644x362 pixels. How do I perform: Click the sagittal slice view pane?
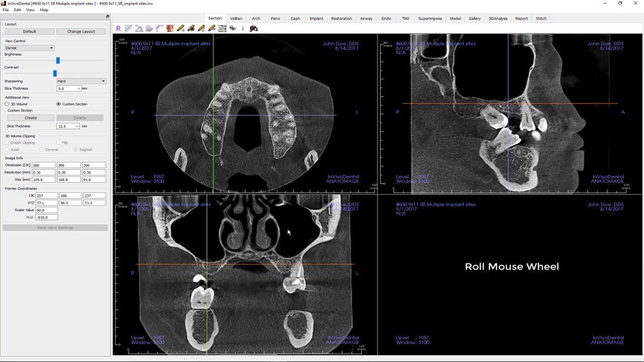point(510,114)
